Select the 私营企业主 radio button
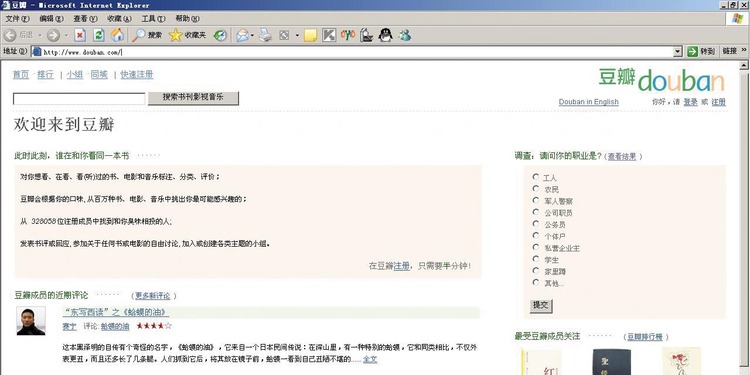 (x=536, y=247)
